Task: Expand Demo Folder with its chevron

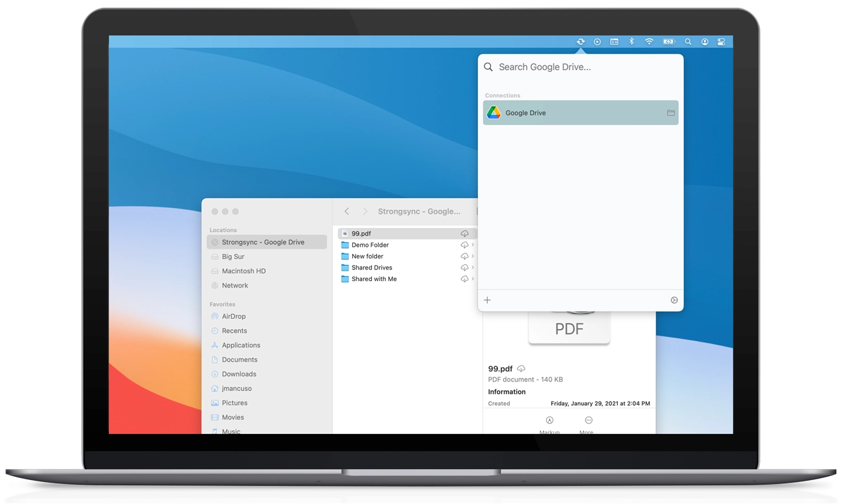Action: tap(473, 245)
